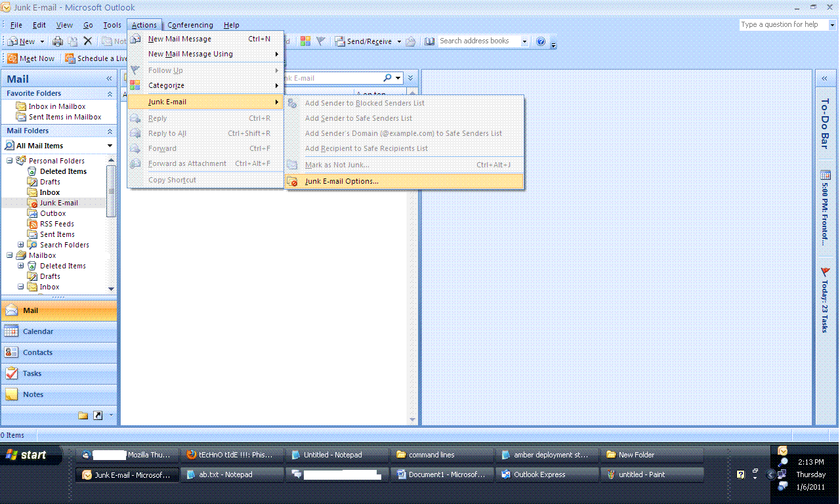
Task: Expand the query builder double chevron
Action: tap(410, 78)
